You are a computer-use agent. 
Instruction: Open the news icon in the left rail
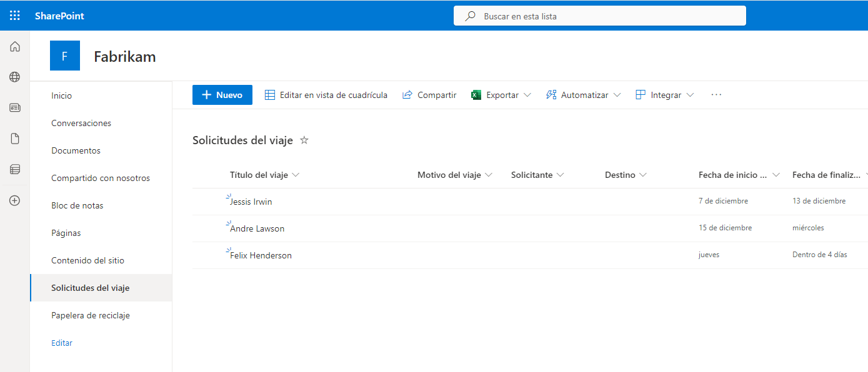14,107
